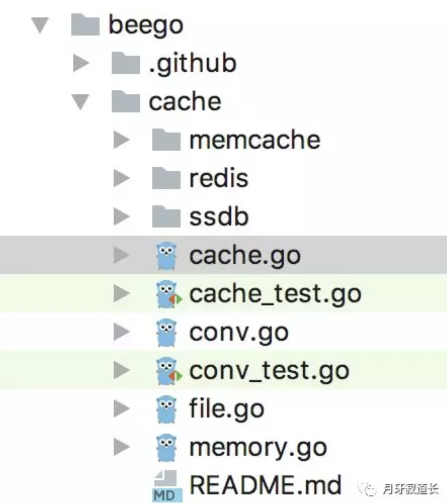447x504 pixels.
Task: Click the Go test icon for cache_test.go
Action: pyautogui.click(x=168, y=294)
